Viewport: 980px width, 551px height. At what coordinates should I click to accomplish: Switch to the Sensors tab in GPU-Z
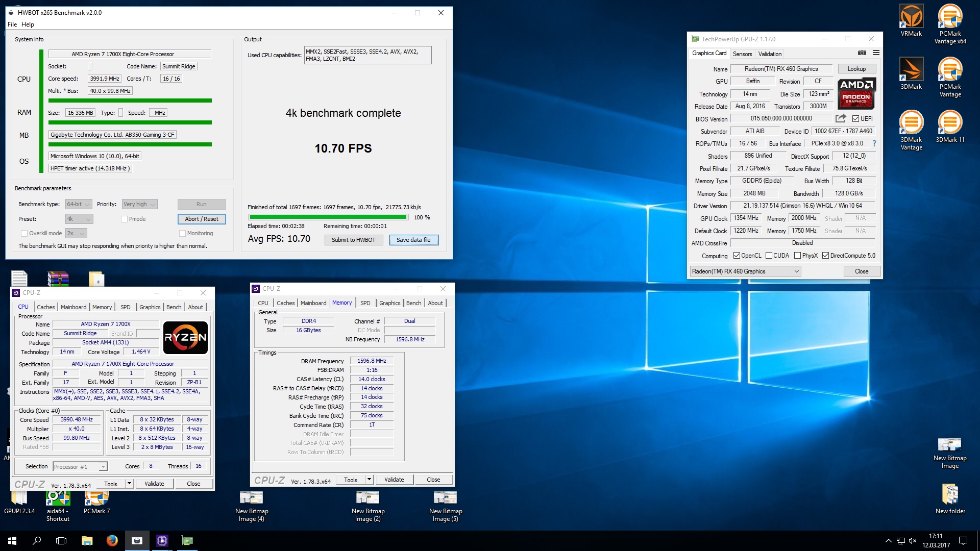[x=742, y=54]
